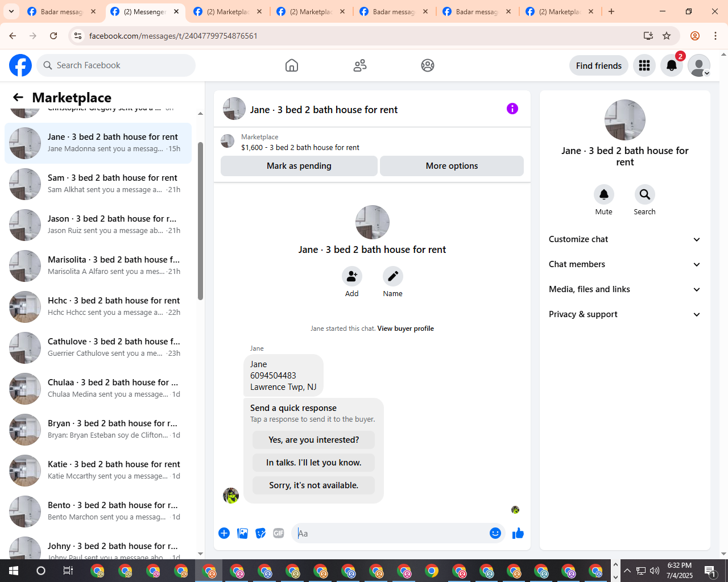
Task: Send quick response Sorry, it's not available.
Action: click(314, 485)
